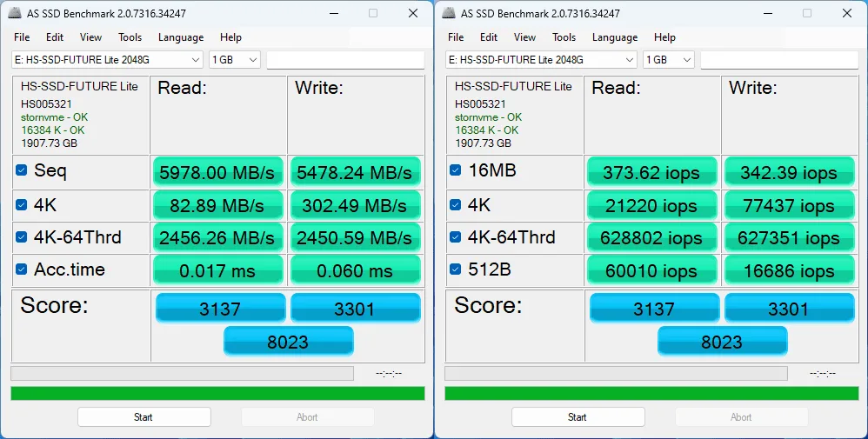Image resolution: width=868 pixels, height=439 pixels.
Task: Close the right AS SSD Benchmark window
Action: click(x=847, y=13)
